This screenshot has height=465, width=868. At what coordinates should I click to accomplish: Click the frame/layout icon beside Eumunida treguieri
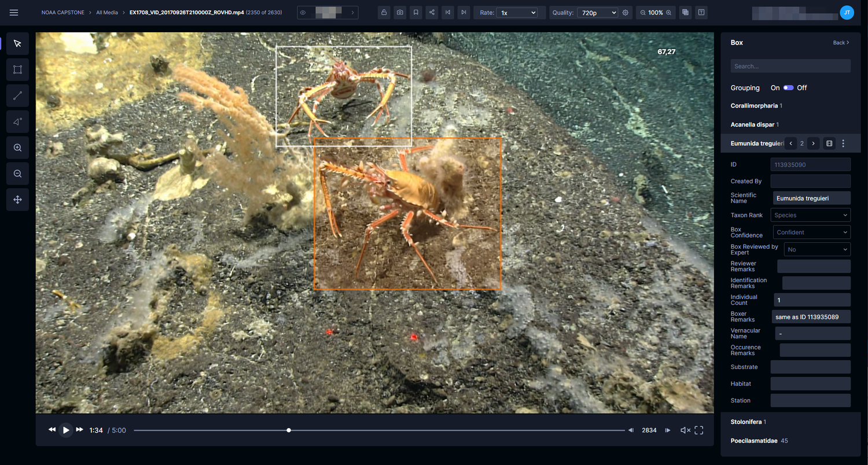pyautogui.click(x=829, y=143)
